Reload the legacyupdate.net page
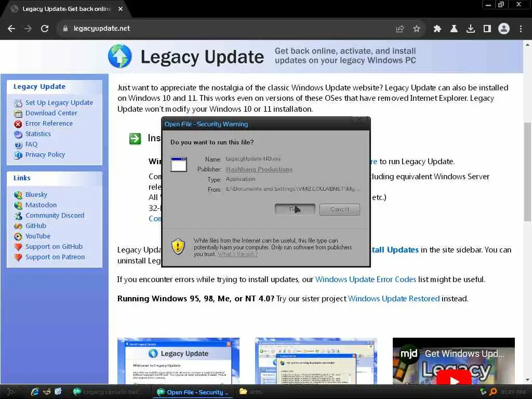The width and height of the screenshot is (532, 399). click(45, 29)
